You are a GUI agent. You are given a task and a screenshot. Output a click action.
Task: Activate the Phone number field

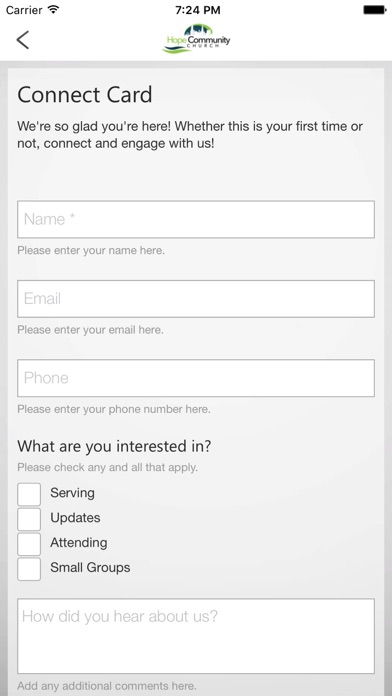[196, 378]
